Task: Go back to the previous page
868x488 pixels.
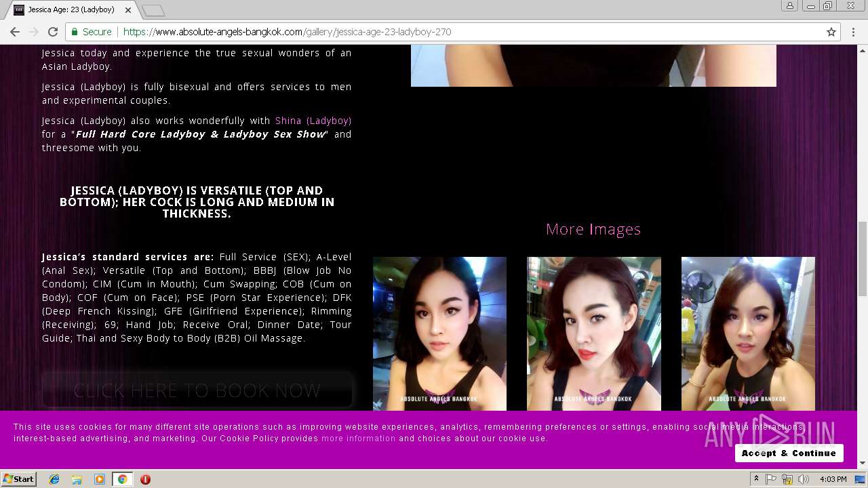Action: point(14,32)
